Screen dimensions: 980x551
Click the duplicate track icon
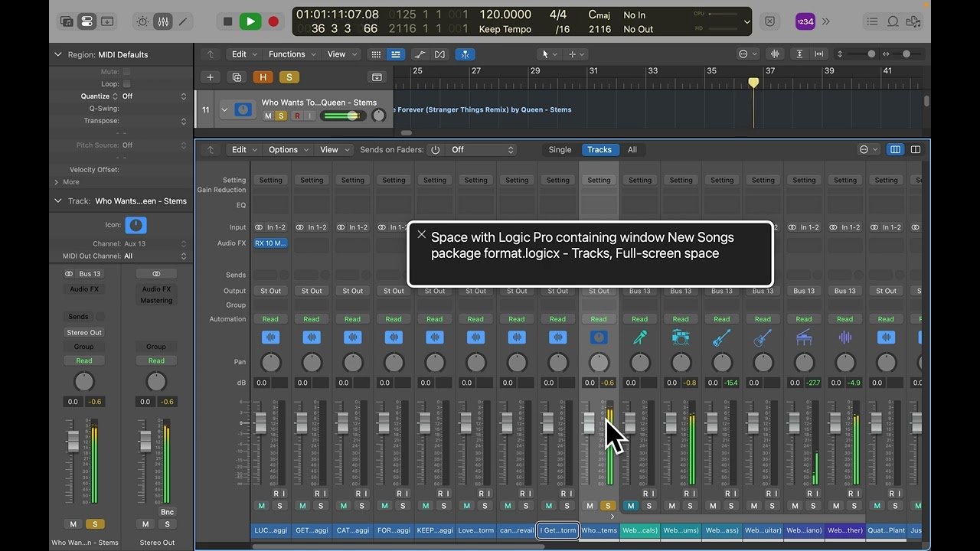(x=237, y=77)
